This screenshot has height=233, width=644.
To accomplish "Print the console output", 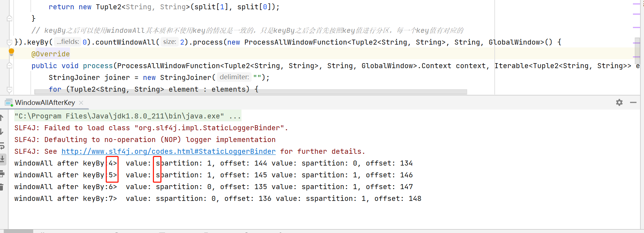I will tap(2, 174).
